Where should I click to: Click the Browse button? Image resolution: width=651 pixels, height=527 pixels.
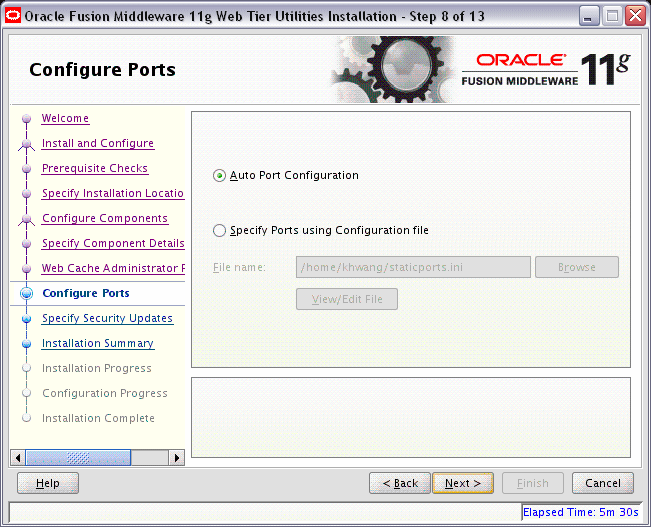[577, 267]
